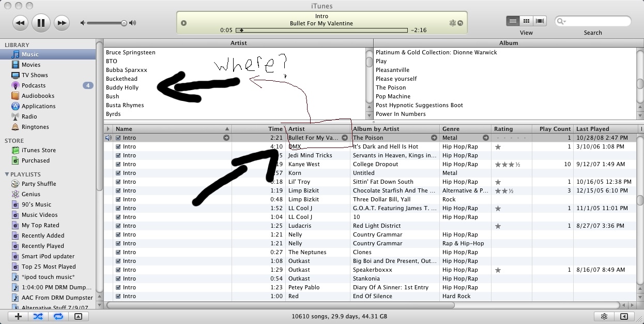The image size is (644, 324).
Task: Create new playlist with plus button
Action: click(x=18, y=316)
